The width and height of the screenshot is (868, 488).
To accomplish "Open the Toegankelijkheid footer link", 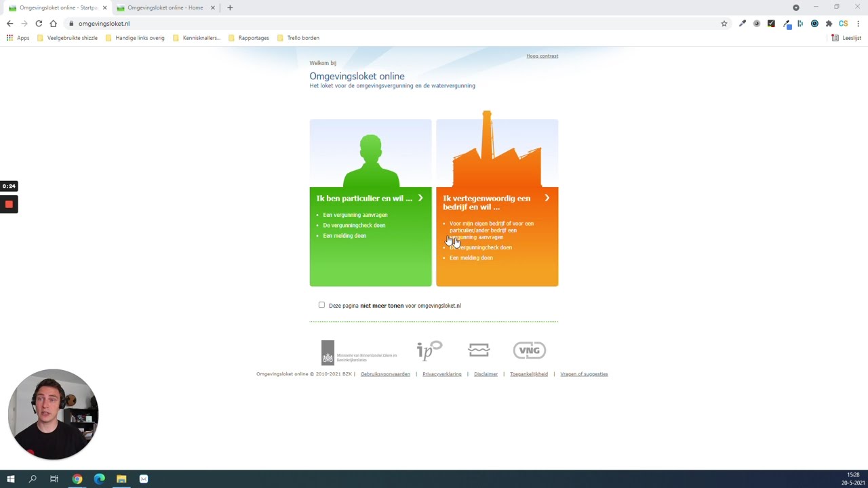I will click(x=529, y=374).
